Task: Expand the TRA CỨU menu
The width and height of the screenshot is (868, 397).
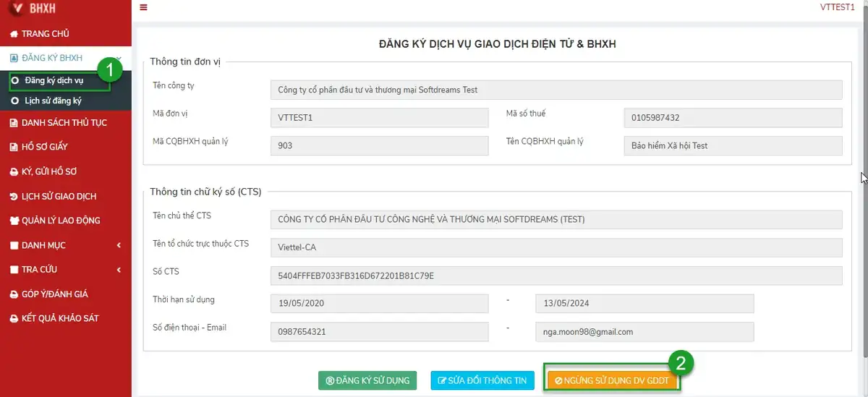Action: click(66, 270)
